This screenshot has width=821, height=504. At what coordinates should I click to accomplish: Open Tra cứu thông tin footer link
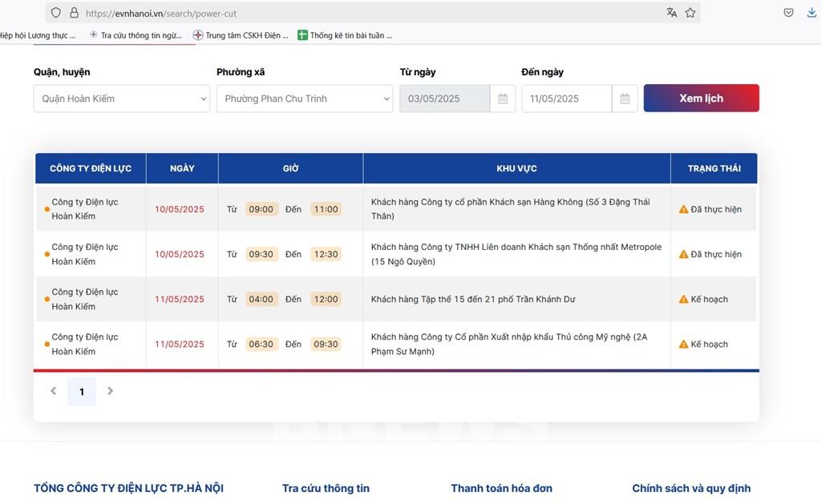(x=326, y=488)
